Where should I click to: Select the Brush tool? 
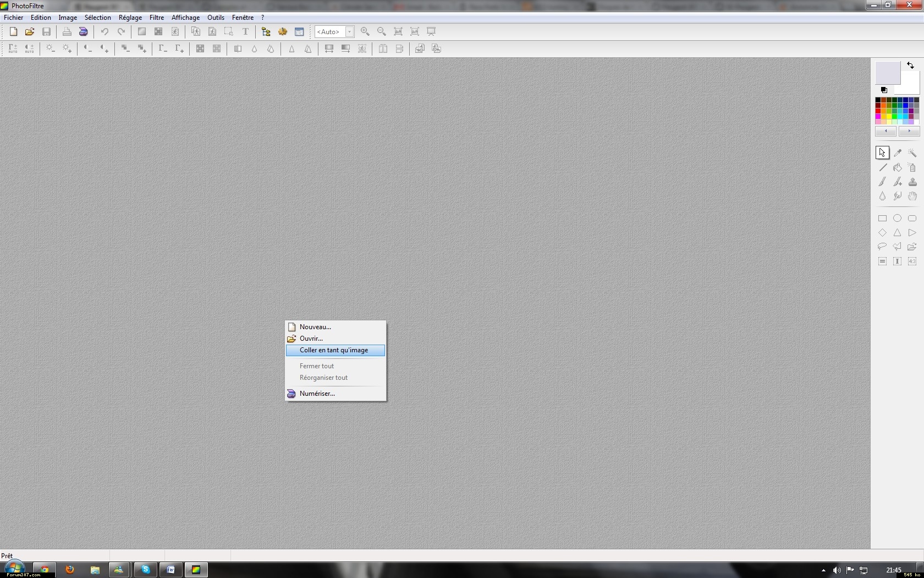(x=883, y=182)
